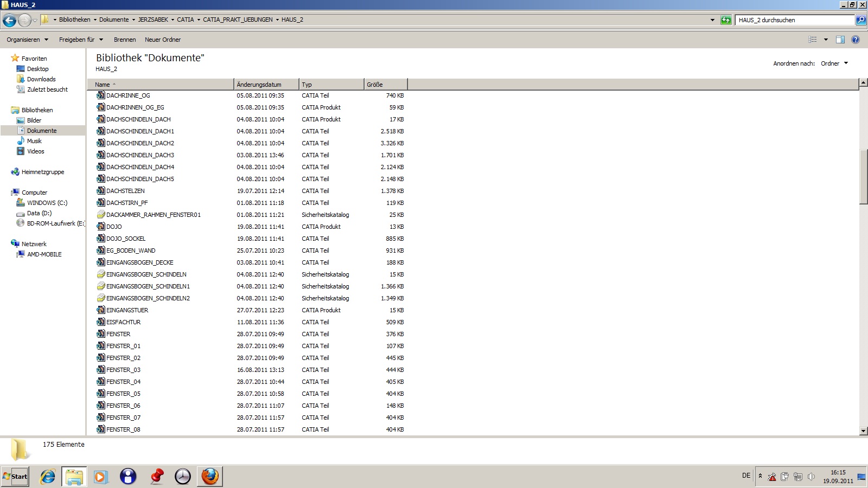
Task: Open BD-ROM-Laufwerk (E:) drive
Action: (56, 223)
